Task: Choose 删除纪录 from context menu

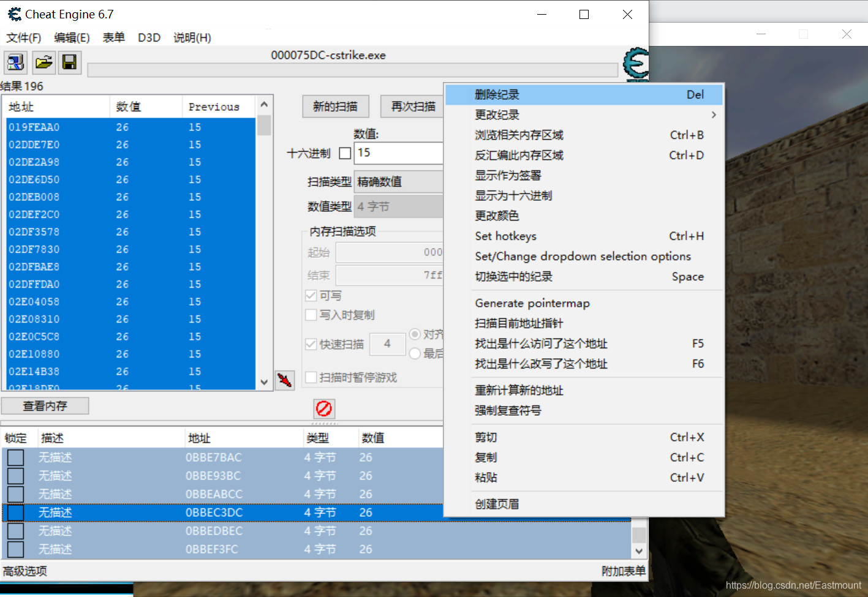Action: 584,95
